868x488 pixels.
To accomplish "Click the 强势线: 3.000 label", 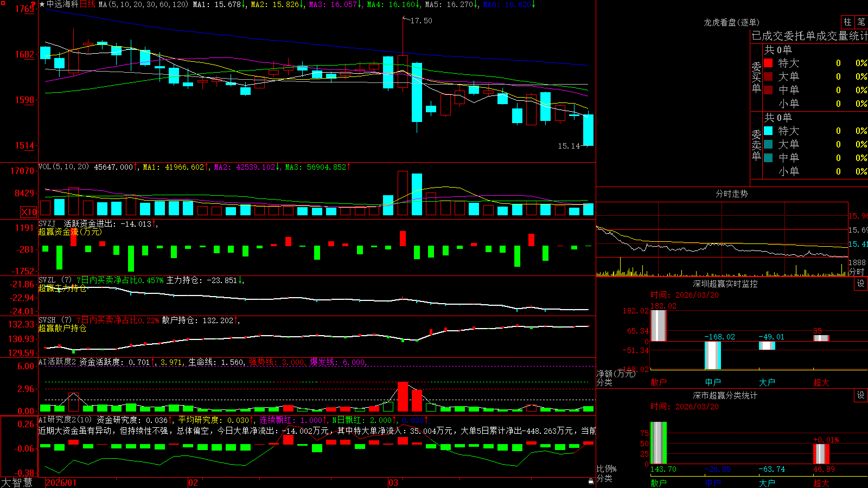I will [277, 362].
